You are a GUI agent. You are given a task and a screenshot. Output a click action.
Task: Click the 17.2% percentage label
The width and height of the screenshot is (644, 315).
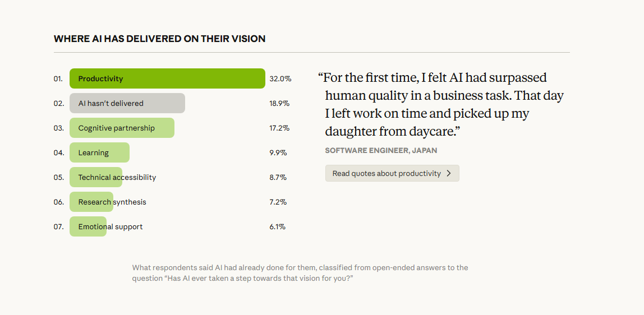pyautogui.click(x=279, y=128)
